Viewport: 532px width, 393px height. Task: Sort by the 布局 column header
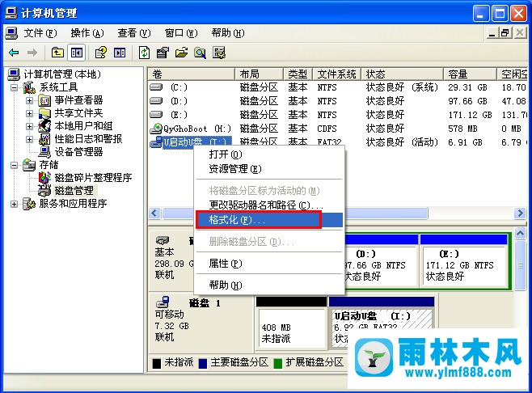click(x=259, y=74)
